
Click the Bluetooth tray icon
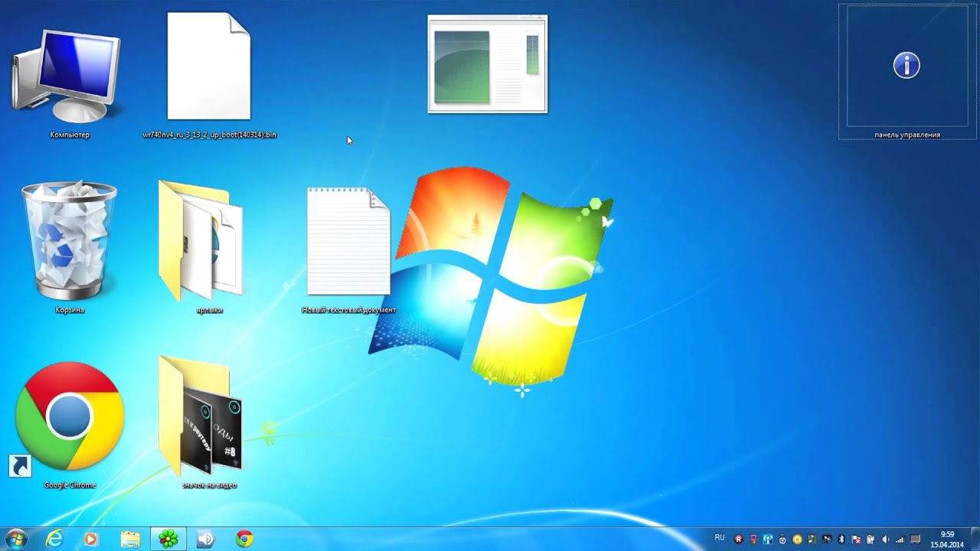pos(841,539)
